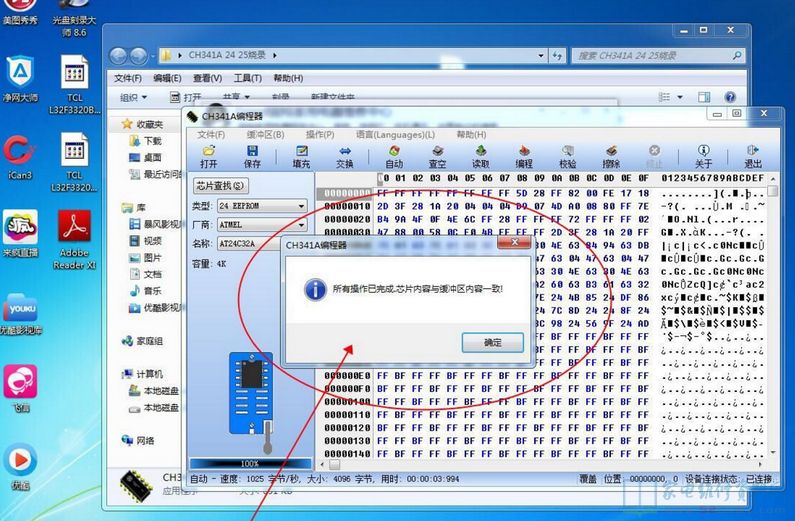Click the 查空 (Blank check) toolbar icon

pos(438,157)
